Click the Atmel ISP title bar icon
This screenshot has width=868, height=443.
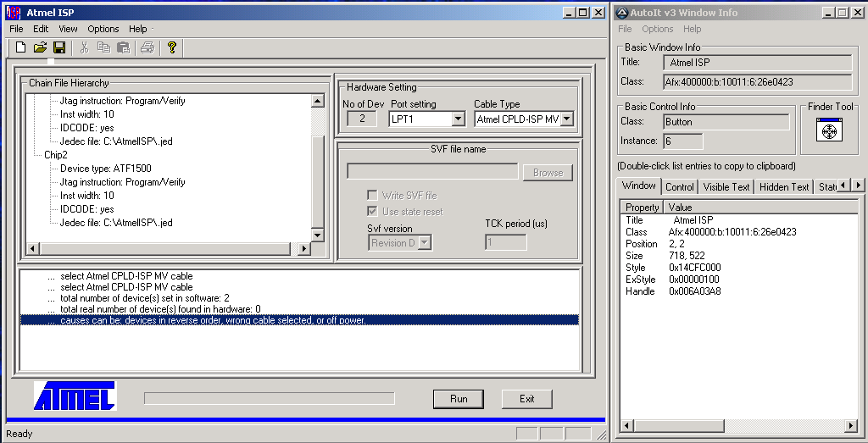14,12
